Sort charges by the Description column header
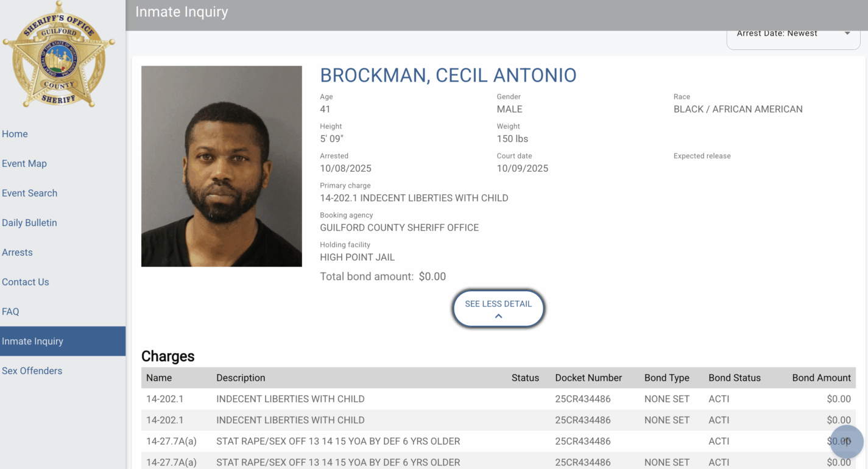This screenshot has height=469, width=868. pyautogui.click(x=241, y=378)
